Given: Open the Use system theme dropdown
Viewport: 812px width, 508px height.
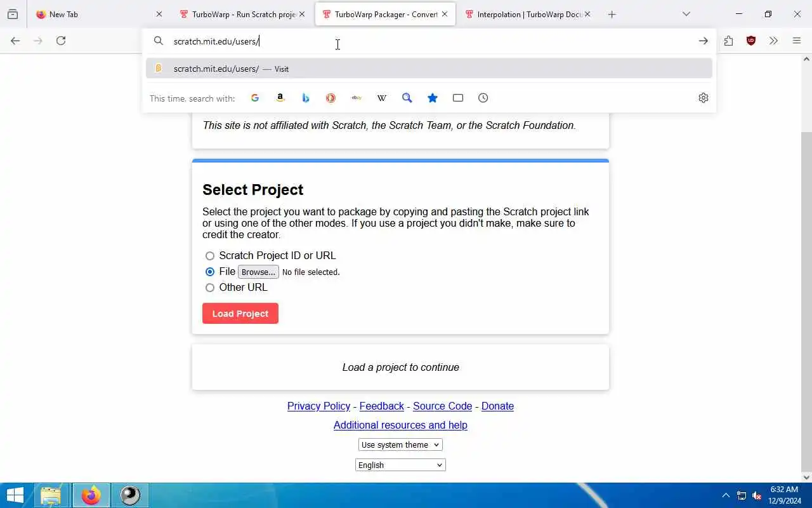Looking at the screenshot, I should pyautogui.click(x=400, y=444).
